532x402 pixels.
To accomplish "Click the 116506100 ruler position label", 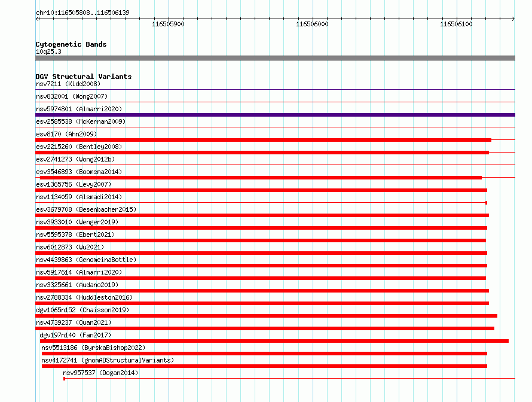I will point(456,24).
